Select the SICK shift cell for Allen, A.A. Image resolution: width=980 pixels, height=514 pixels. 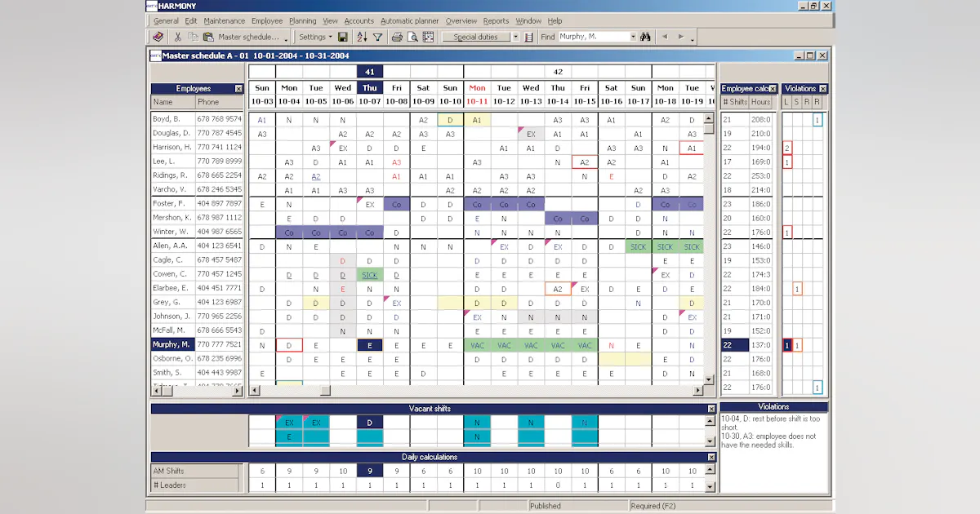(639, 246)
